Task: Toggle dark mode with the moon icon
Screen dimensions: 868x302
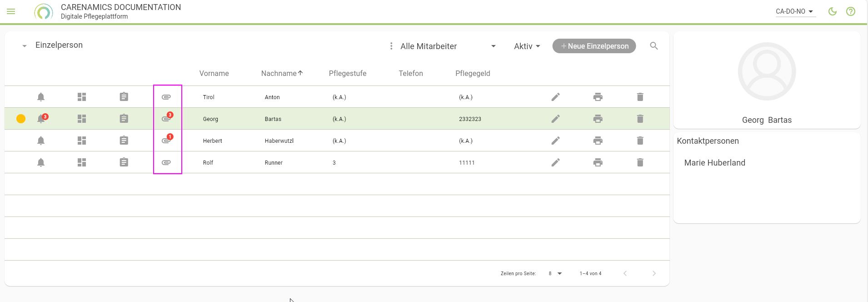Action: tap(832, 11)
